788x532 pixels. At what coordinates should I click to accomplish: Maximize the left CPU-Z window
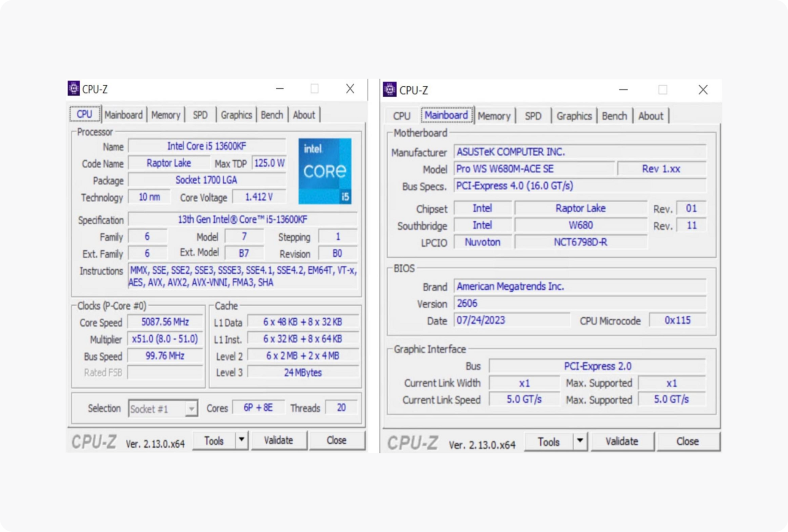(x=315, y=88)
